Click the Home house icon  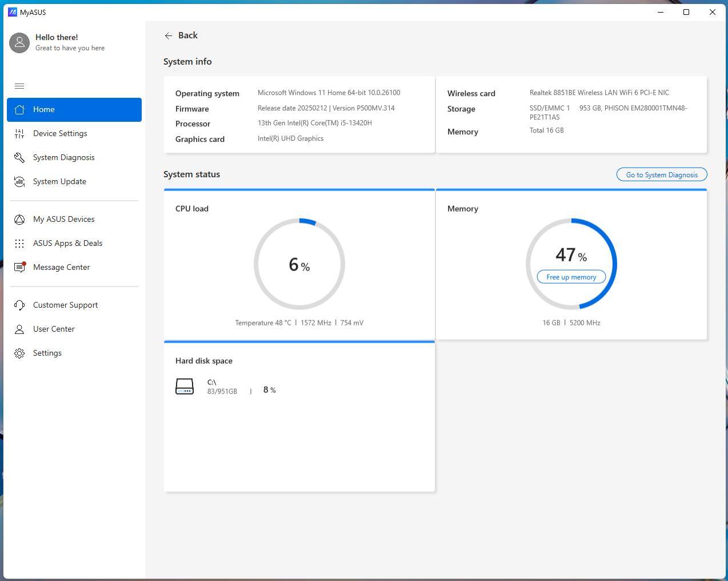(x=19, y=110)
